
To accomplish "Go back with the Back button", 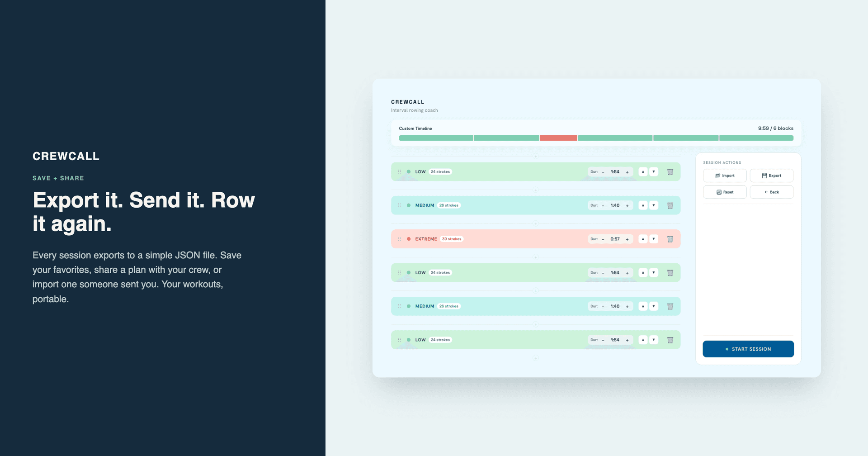I will [772, 192].
